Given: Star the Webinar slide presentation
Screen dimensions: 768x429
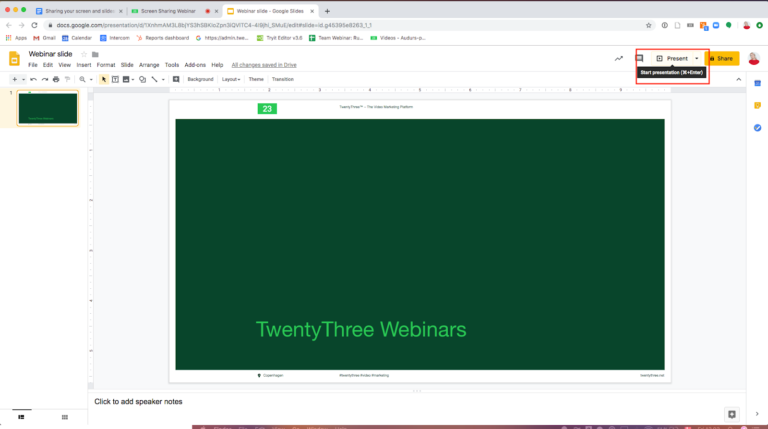Looking at the screenshot, I should 84,54.
